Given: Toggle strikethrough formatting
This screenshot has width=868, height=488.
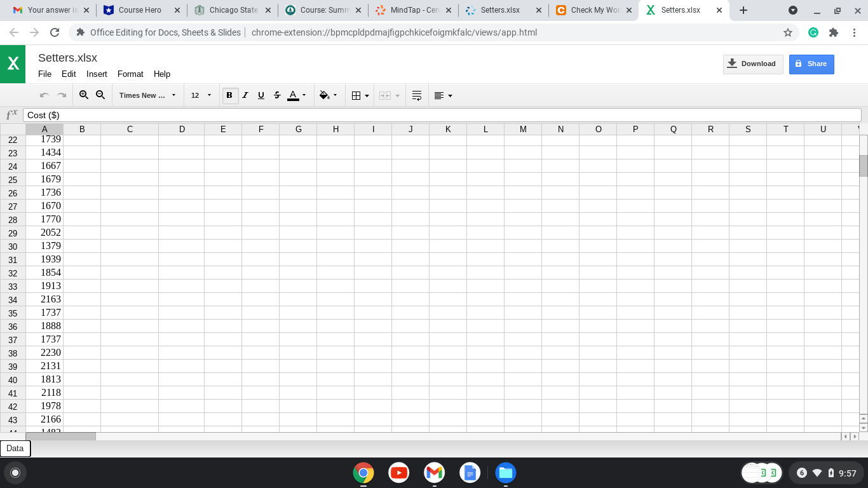Looking at the screenshot, I should (277, 95).
